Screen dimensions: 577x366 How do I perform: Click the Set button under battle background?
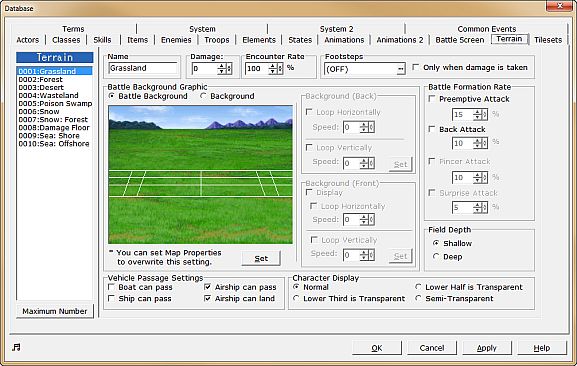click(261, 258)
